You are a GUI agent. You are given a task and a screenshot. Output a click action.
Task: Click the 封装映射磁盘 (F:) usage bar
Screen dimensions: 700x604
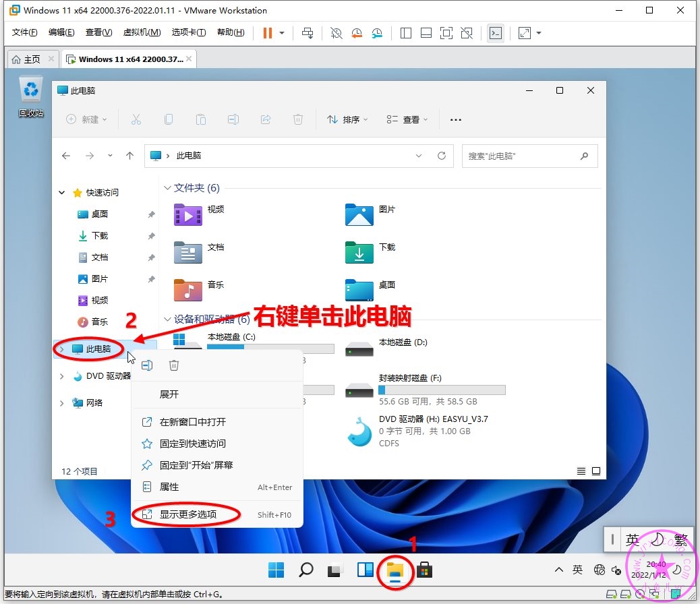coord(442,390)
